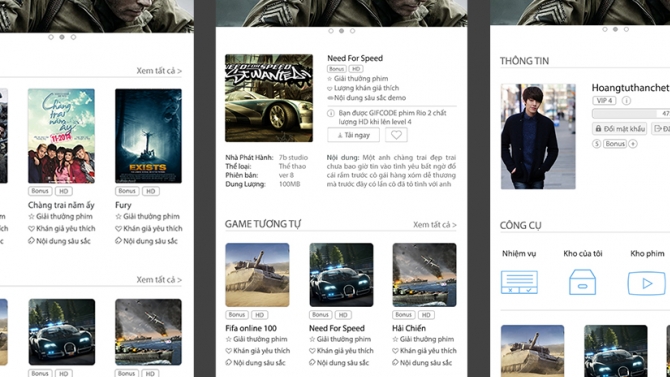This screenshot has height=377, width=670.
Task: Click the Hoangtuthanchet profile photo
Action: (538, 136)
